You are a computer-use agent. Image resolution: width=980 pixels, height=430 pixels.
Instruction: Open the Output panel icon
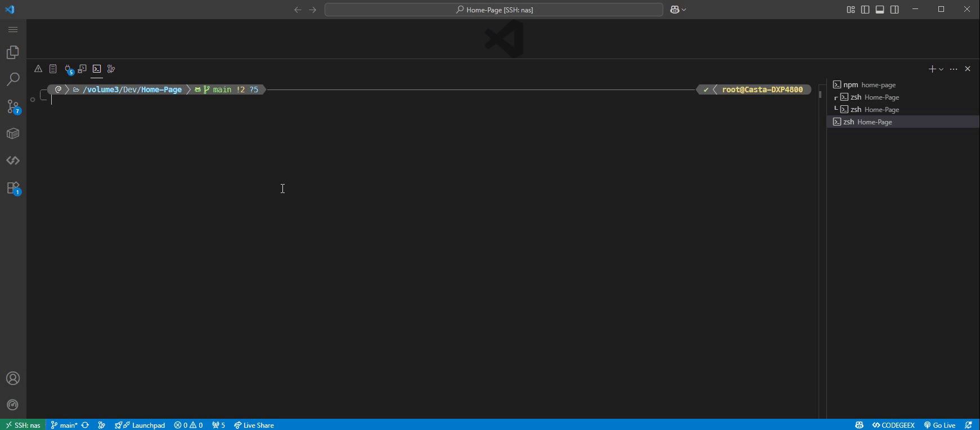53,69
